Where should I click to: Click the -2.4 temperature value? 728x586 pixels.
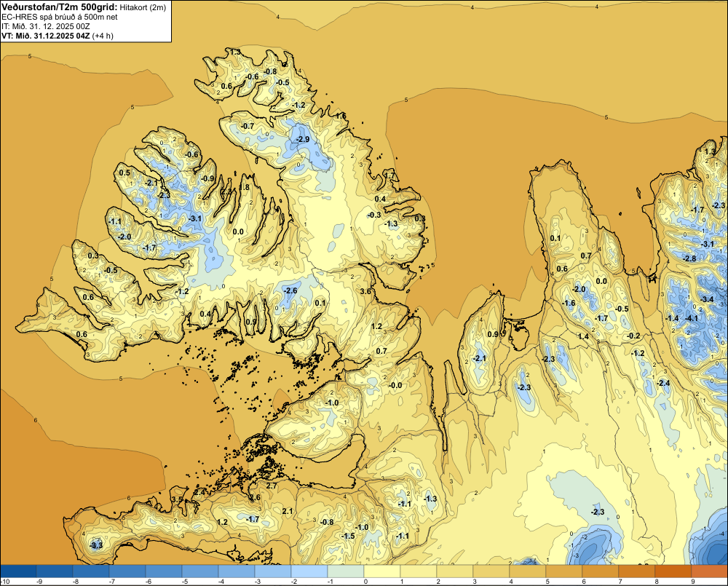coord(663,383)
